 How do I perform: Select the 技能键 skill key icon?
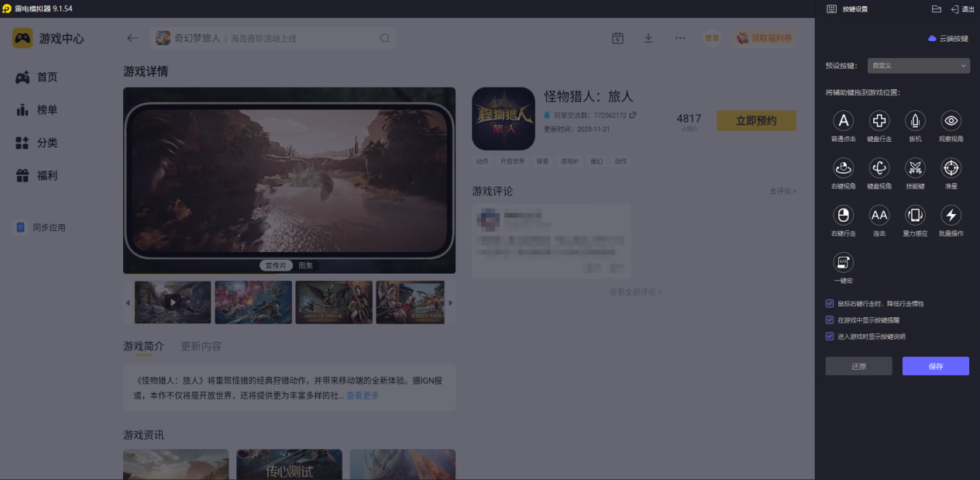click(915, 168)
